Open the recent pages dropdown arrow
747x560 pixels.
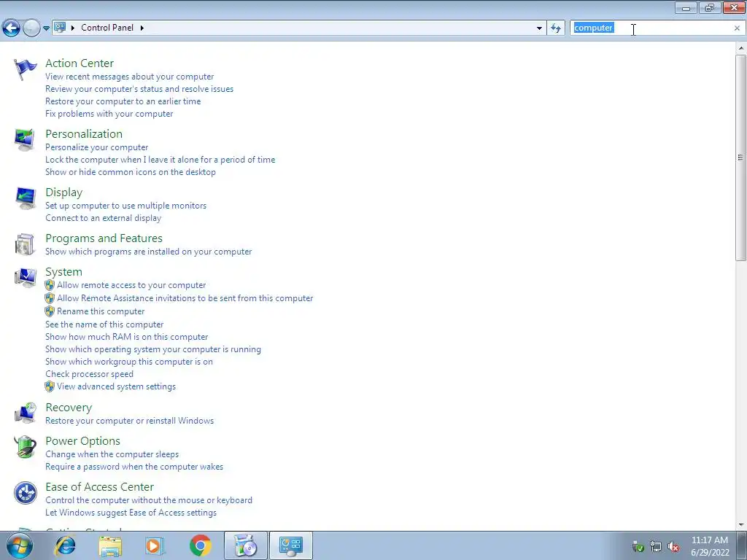(x=46, y=28)
